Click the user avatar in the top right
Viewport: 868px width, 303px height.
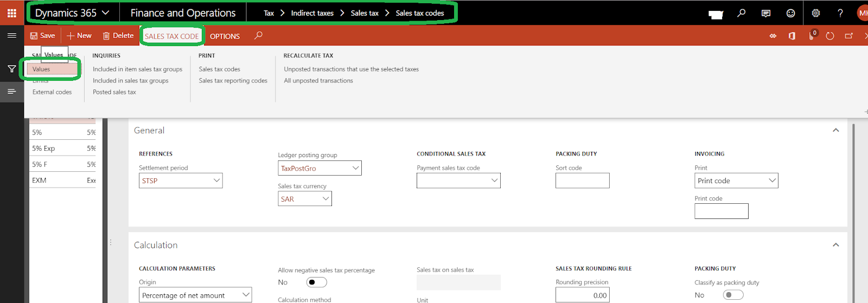[863, 13]
